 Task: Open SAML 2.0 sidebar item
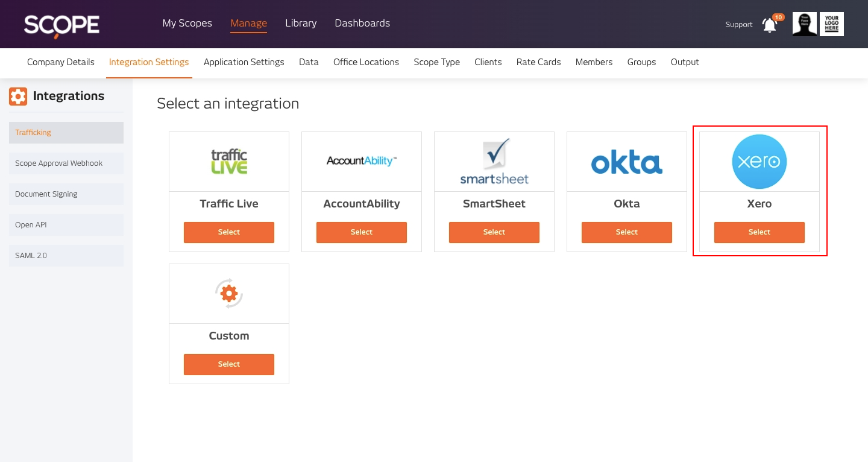[x=66, y=256]
